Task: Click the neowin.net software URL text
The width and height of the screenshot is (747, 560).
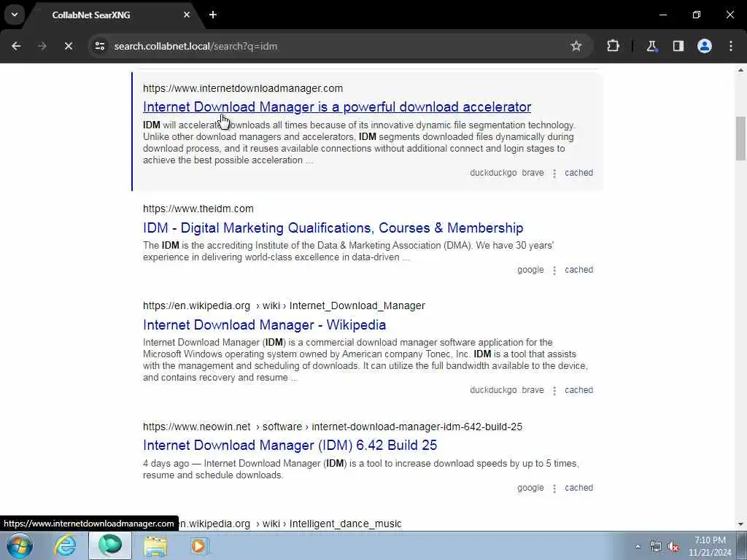Action: click(333, 427)
